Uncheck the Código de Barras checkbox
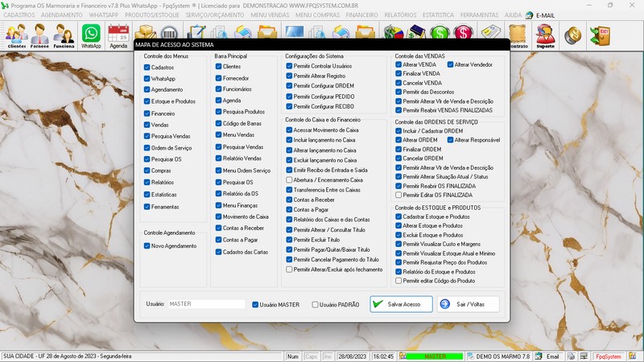This screenshot has height=362, width=644. tap(218, 123)
